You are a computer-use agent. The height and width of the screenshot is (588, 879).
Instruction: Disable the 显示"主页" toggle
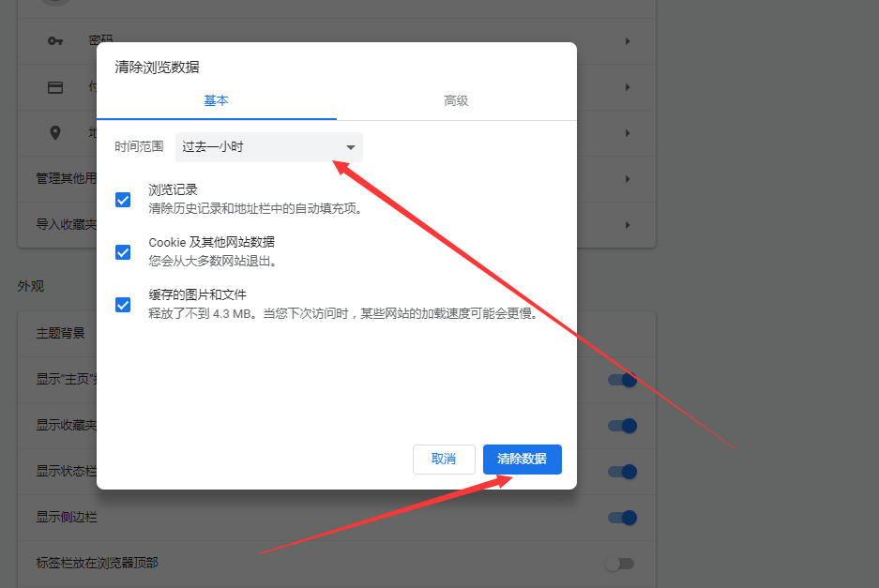tap(621, 380)
